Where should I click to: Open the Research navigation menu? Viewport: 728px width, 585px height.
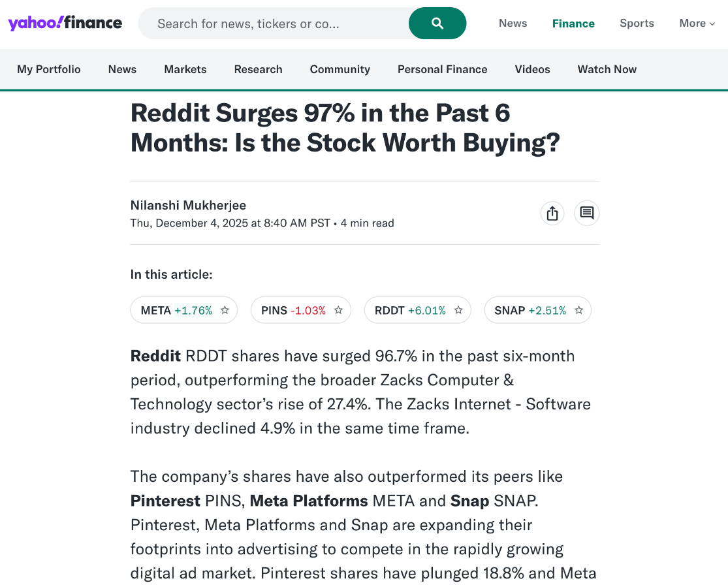pyautogui.click(x=258, y=69)
